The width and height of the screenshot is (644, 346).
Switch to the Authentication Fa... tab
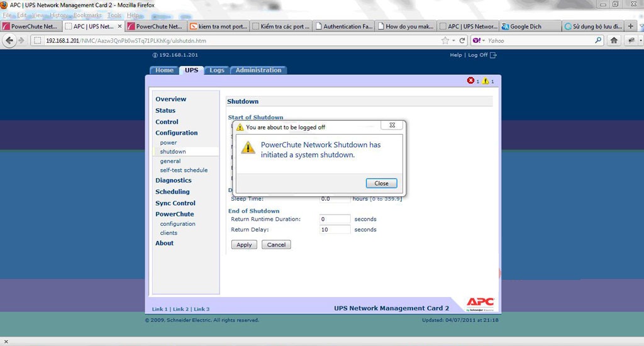point(343,26)
